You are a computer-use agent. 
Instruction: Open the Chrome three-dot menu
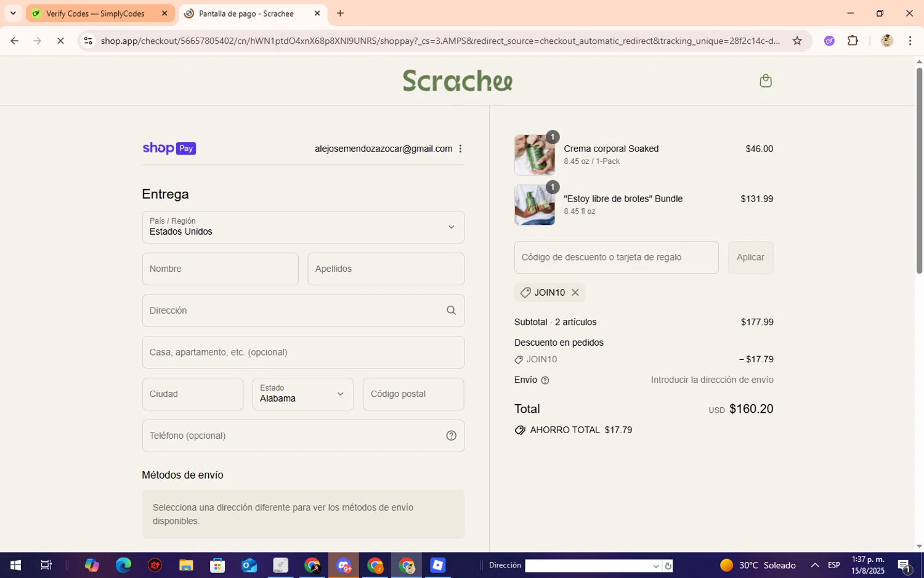[x=910, y=41]
